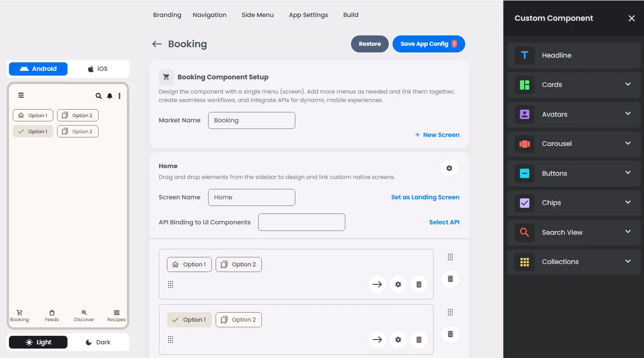Select the Headline component
This screenshot has width=644, height=358.
[574, 55]
